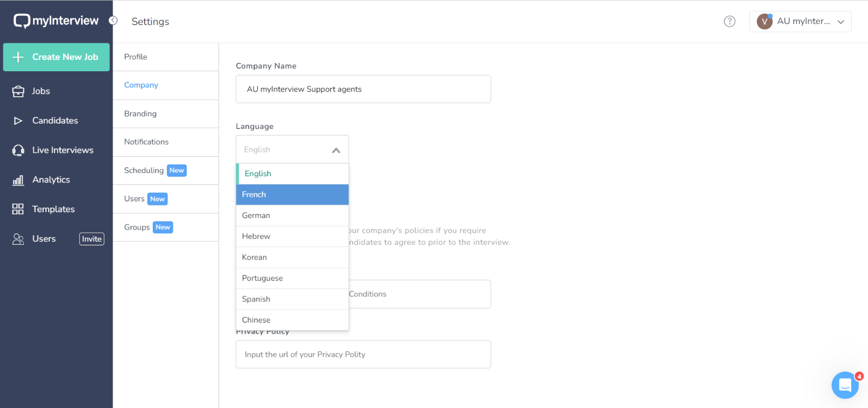Choose German language option
Viewport: 868px width, 408px height.
tap(292, 215)
